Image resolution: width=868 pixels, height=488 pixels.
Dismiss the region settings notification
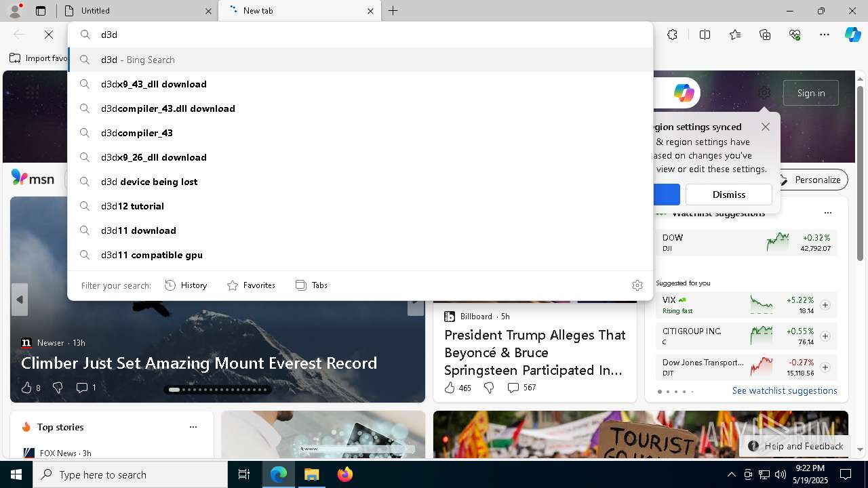(728, 195)
